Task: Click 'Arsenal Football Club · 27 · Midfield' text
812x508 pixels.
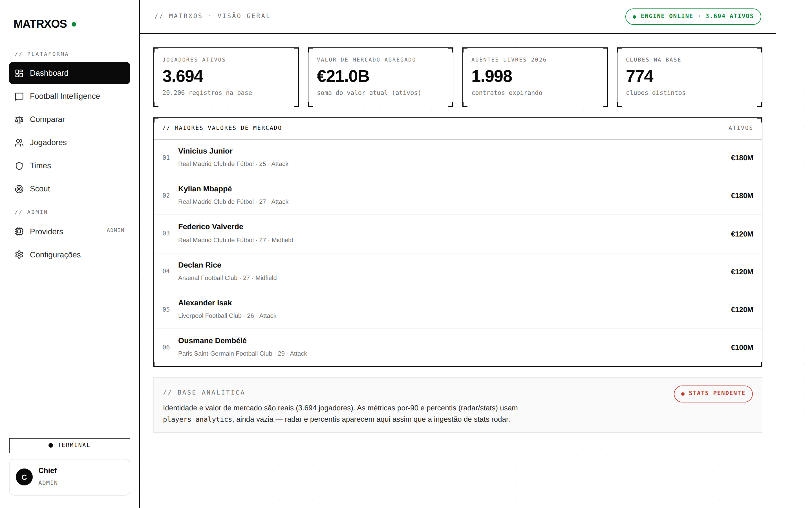Action: pos(227,278)
